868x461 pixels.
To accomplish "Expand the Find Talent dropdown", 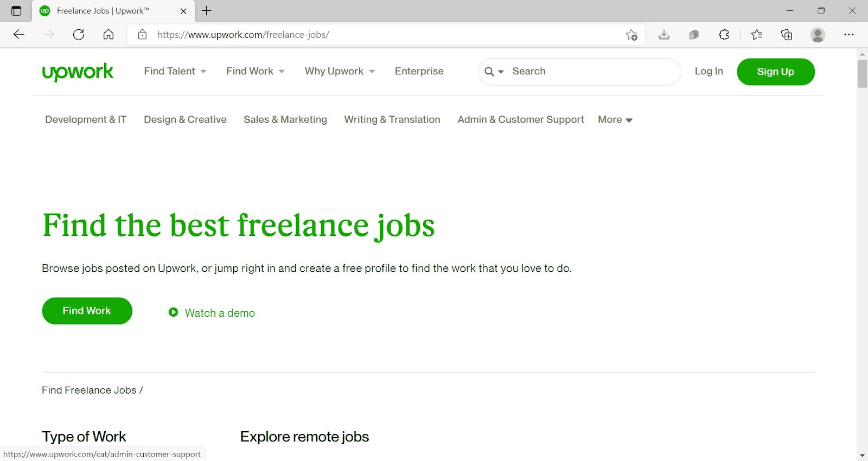I will (x=175, y=71).
